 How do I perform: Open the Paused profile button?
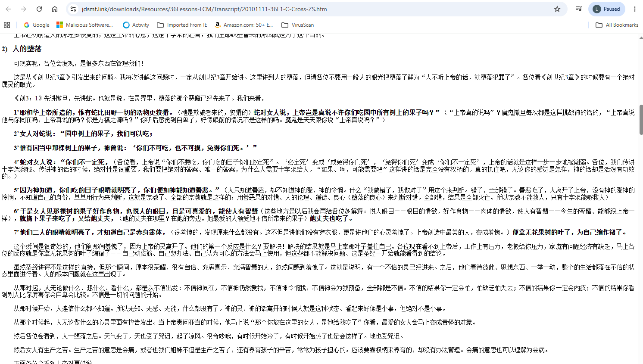pos(606,9)
